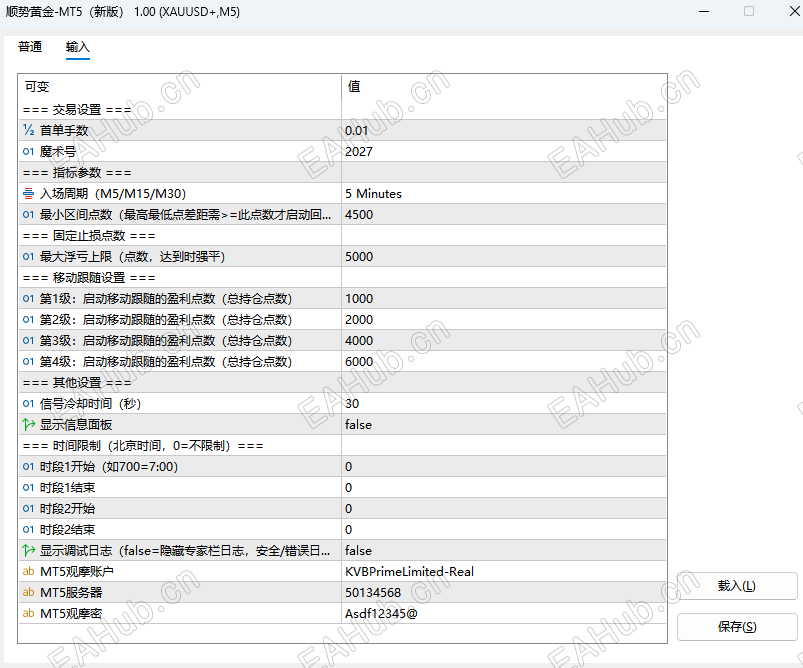Select the MT5服务器 label
Image resolution: width=803 pixels, height=668 pixels.
tap(71, 593)
